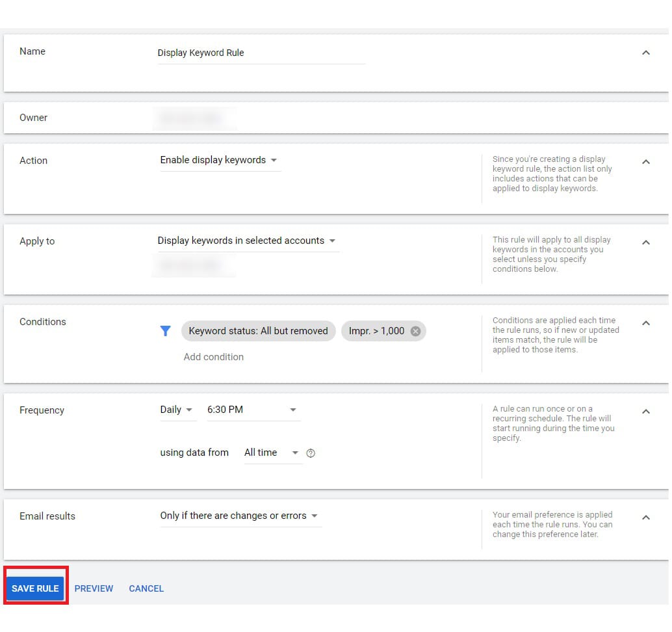672x632 pixels.
Task: Open the Enable display keywords dropdown
Action: (x=219, y=160)
